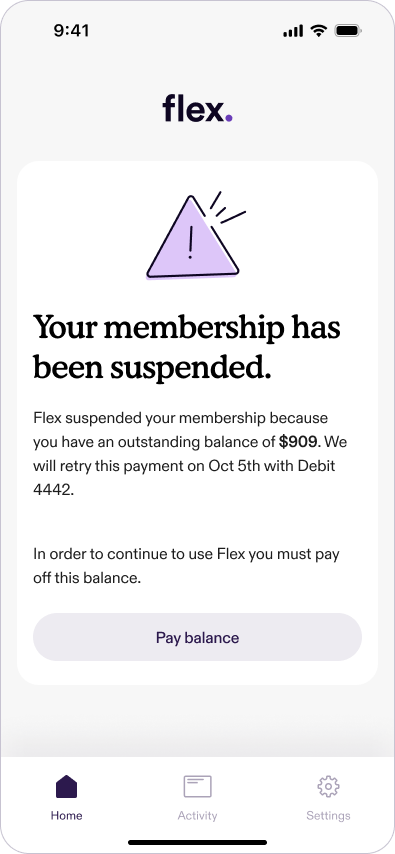Image resolution: width=395 pixels, height=854 pixels.
Task: Switch to the Settings tab label
Action: coord(329,815)
